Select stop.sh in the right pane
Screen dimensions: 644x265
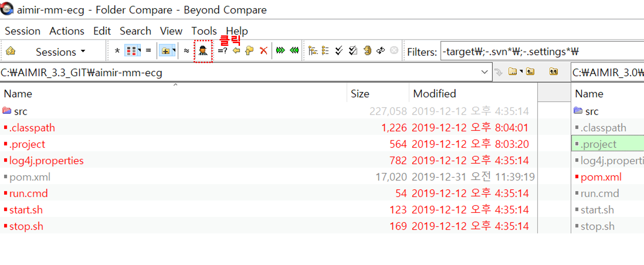click(595, 226)
